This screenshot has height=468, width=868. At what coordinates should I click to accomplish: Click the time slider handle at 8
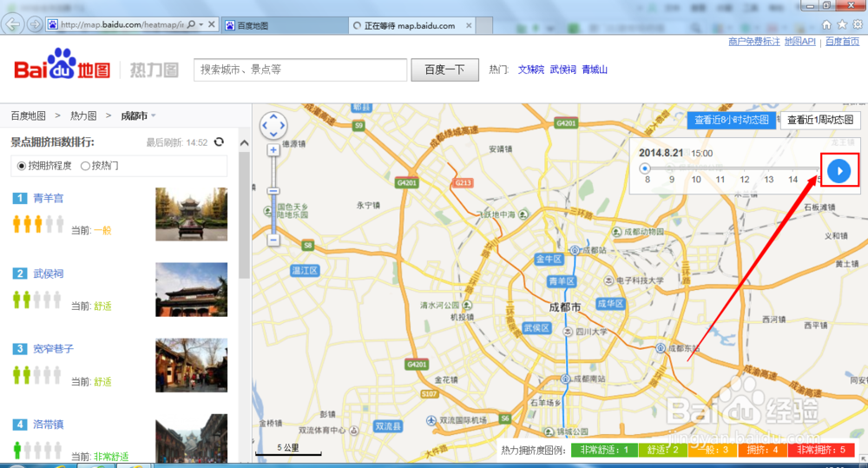[x=644, y=168]
